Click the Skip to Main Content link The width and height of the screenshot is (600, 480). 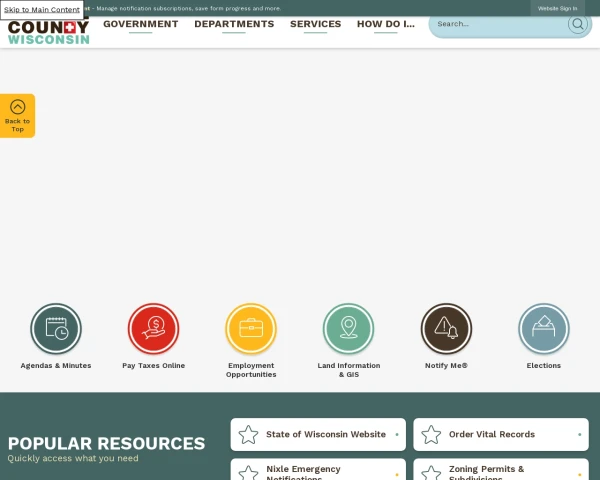tap(42, 10)
